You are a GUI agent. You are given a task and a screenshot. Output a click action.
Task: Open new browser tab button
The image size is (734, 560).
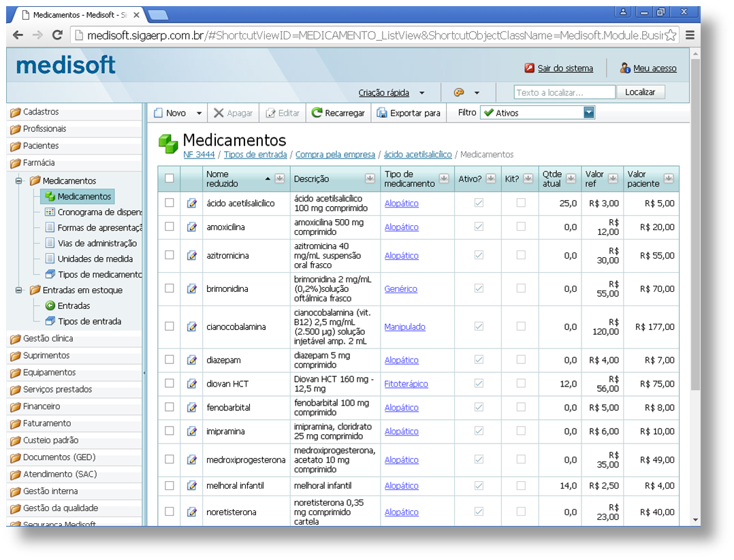pos(158,15)
